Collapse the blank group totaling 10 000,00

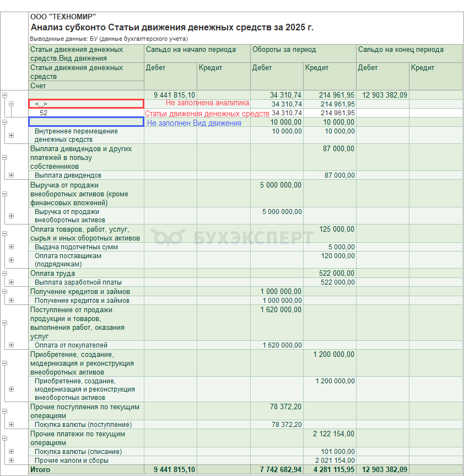(5, 122)
